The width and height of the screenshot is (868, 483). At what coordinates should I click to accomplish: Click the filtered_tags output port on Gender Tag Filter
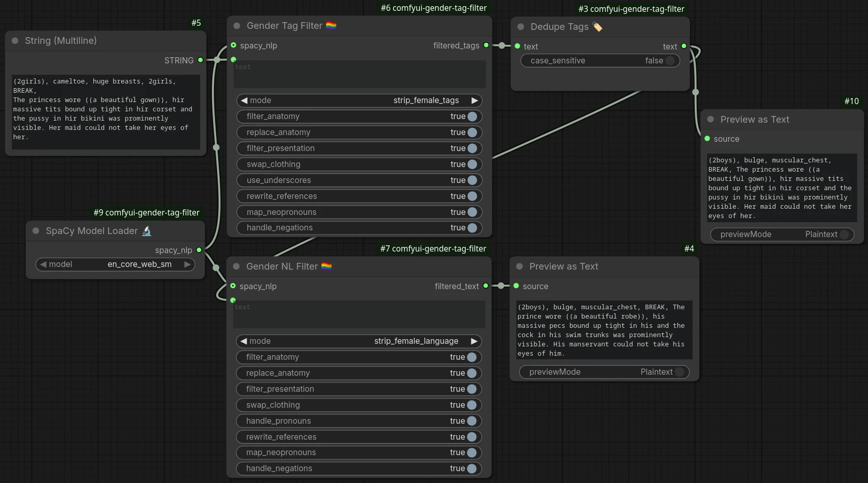486,45
